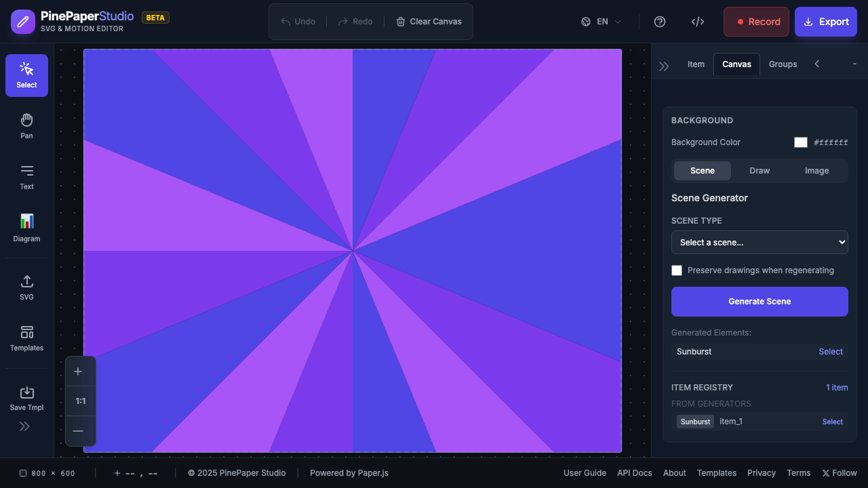Image resolution: width=868 pixels, height=488 pixels.
Task: Open the Groups tab
Action: 783,64
